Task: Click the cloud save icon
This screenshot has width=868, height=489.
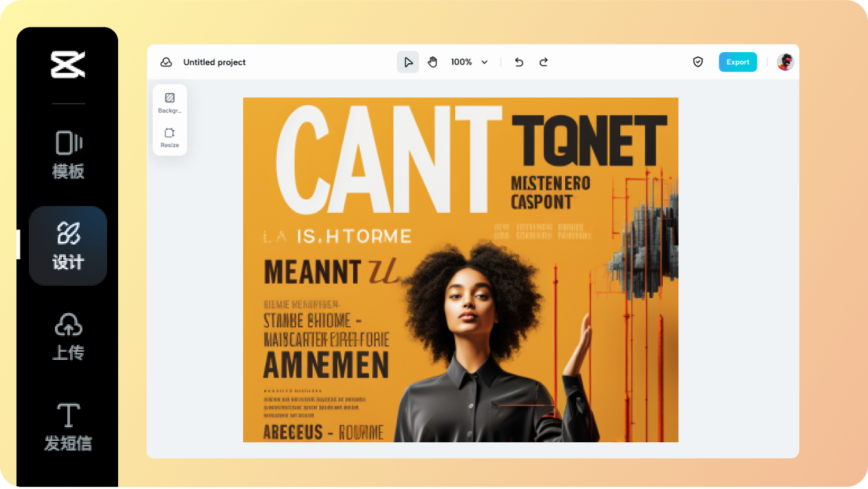Action: (x=166, y=62)
